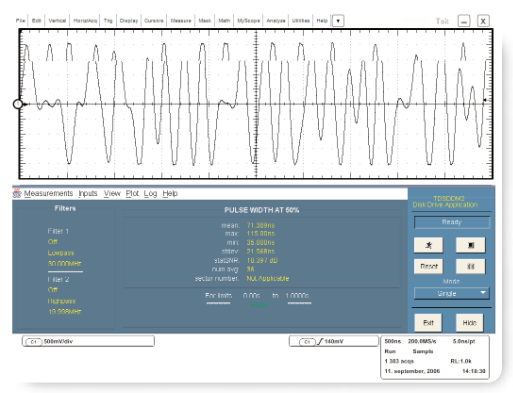Open the File menu
The image size is (513, 393).
[20, 21]
